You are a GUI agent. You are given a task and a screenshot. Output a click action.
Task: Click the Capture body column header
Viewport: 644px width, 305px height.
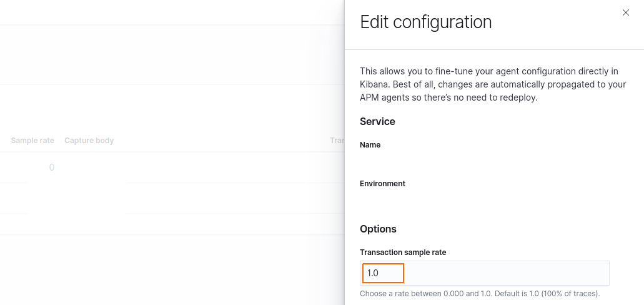pos(89,141)
